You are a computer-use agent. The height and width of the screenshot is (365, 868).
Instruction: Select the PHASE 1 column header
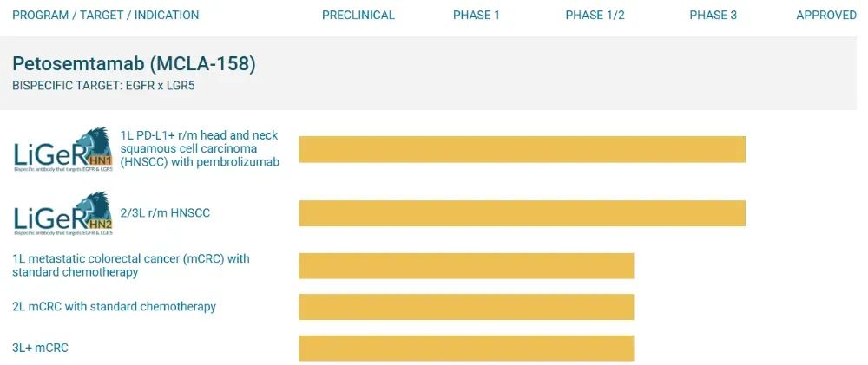coord(476,16)
